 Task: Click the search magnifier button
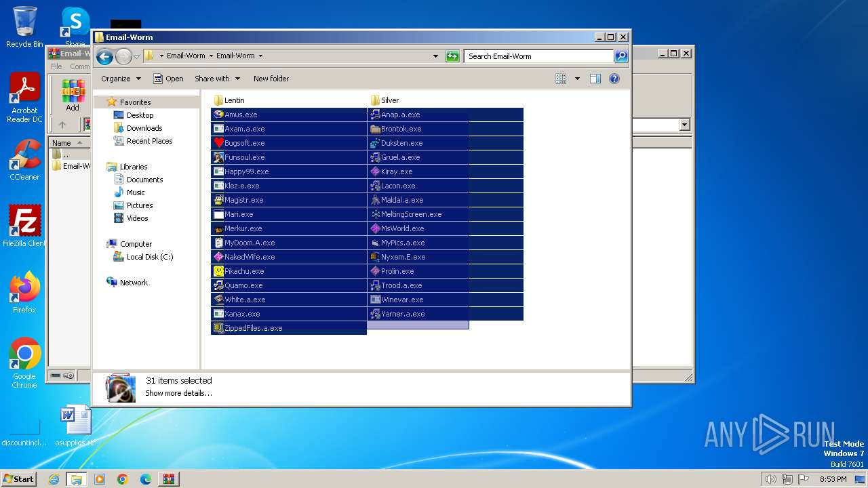click(621, 56)
